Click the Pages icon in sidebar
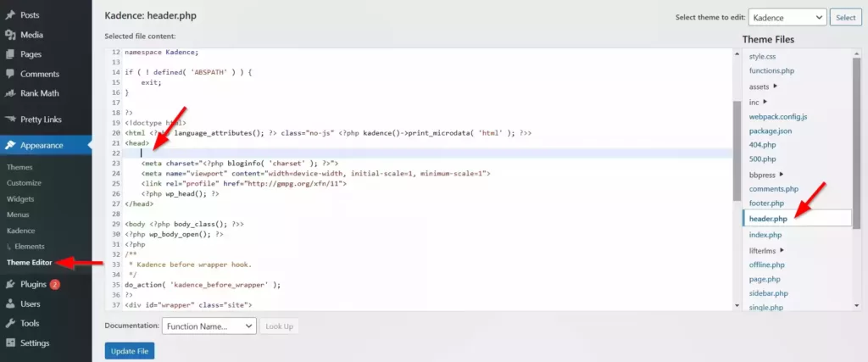Image resolution: width=868 pixels, height=362 pixels. [x=10, y=54]
